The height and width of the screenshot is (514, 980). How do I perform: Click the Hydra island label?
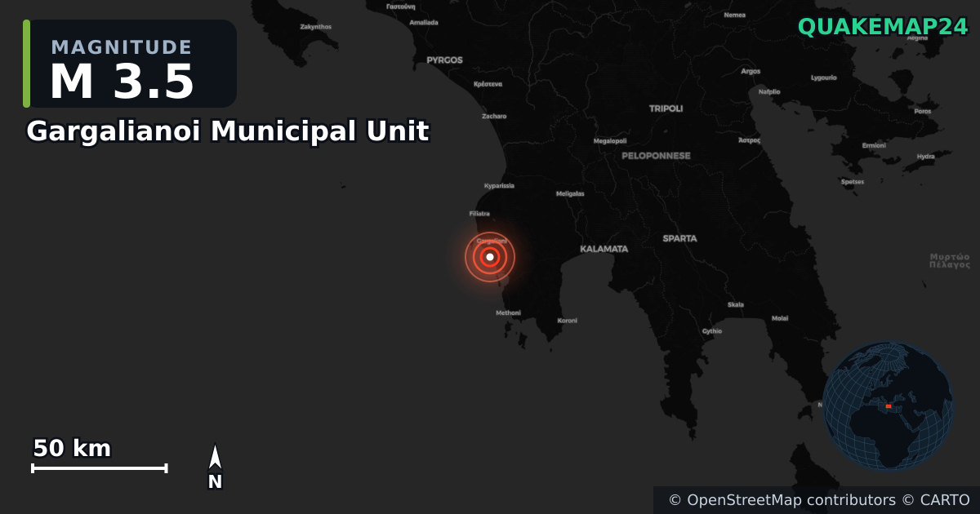click(x=926, y=156)
